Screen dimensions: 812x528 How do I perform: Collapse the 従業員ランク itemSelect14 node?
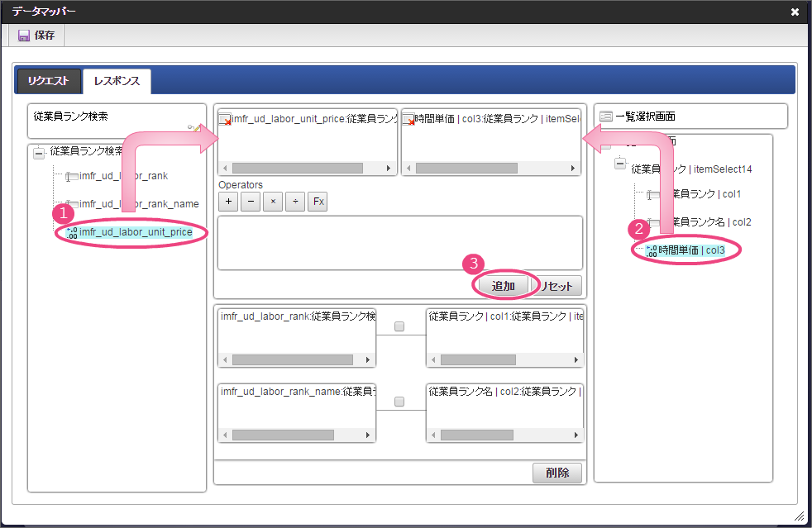point(620,164)
